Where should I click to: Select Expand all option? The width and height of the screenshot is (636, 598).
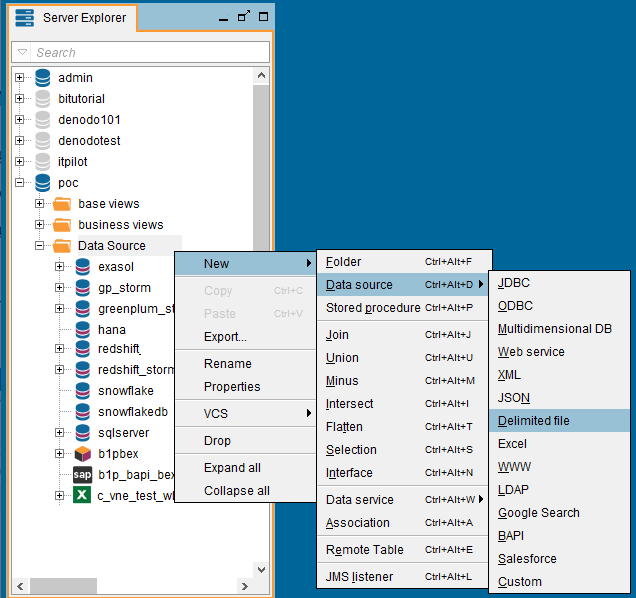tap(245, 468)
